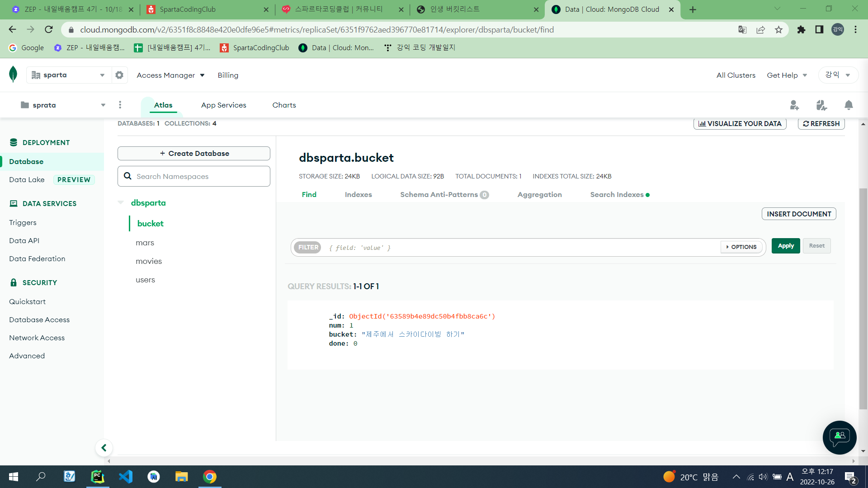Open the Chrome extensions puzzle icon
This screenshot has height=488, width=868.
pyautogui.click(x=801, y=30)
